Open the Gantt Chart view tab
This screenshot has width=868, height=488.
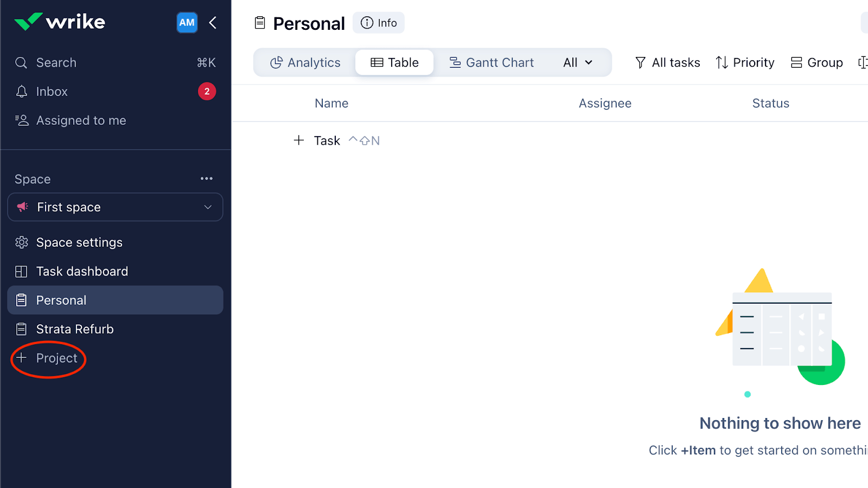point(492,62)
